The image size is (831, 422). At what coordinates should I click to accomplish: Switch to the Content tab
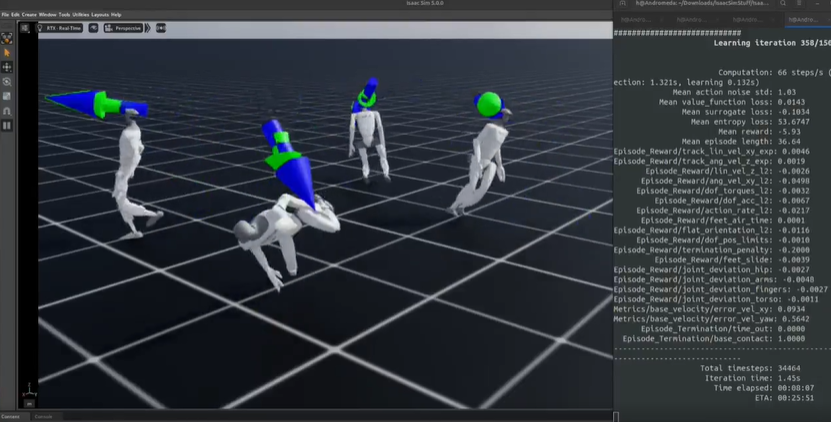click(10, 416)
